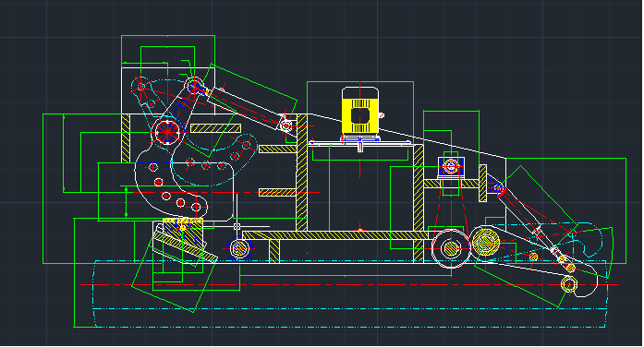The image size is (644, 347).
Task: Select the yellow motor body in drawing
Action: click(360, 116)
